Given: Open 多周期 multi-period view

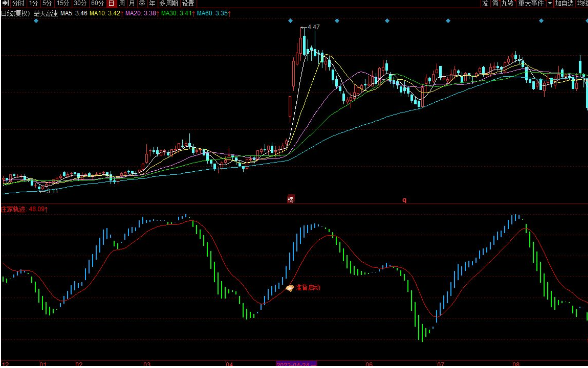Looking at the screenshot, I should (168, 3).
